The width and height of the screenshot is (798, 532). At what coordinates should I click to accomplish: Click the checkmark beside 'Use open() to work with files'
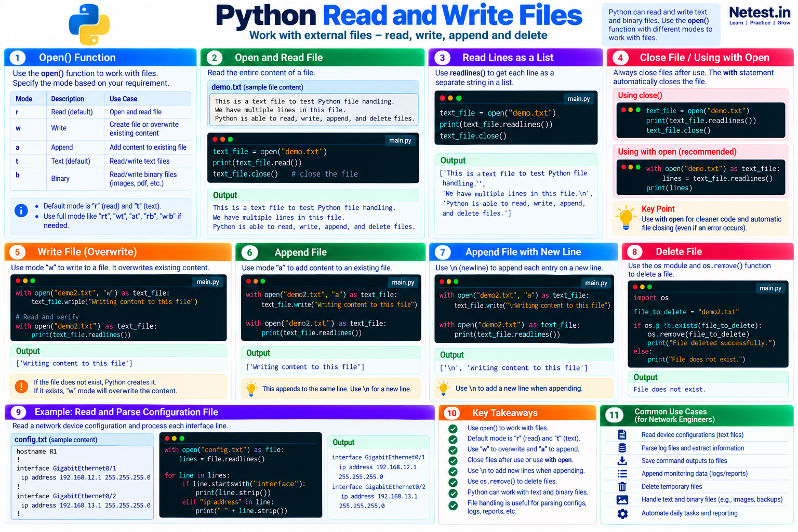(453, 429)
